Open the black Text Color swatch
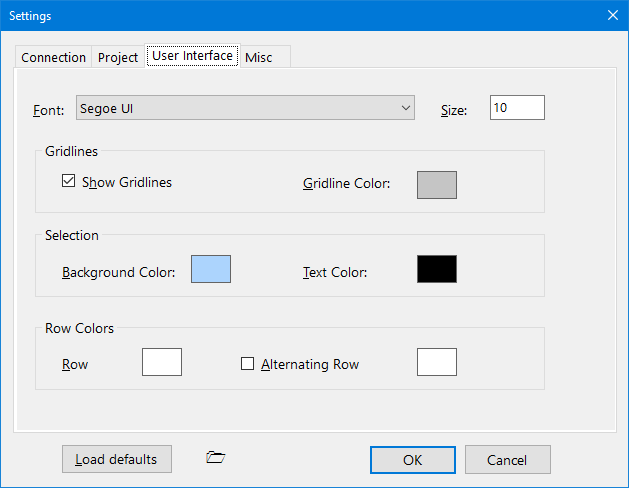Screen dimensions: 629x488 coord(437,269)
